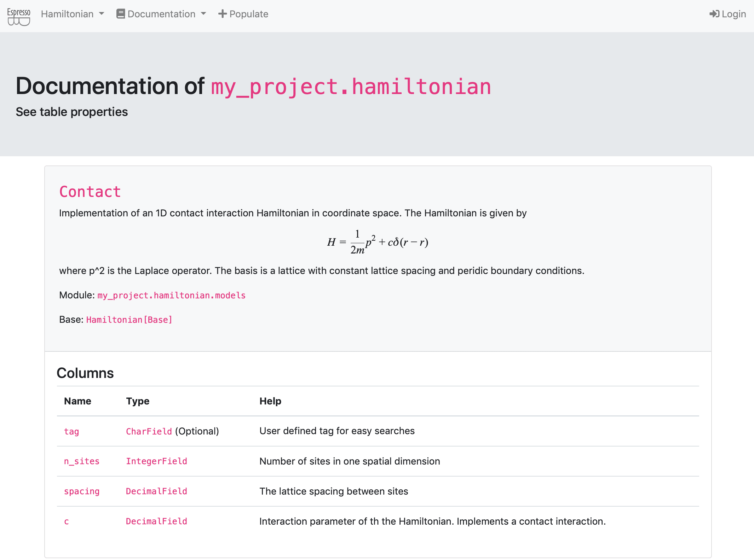This screenshot has width=754, height=560.
Task: Click the my_project.hamiltonian.models module link
Action: pyautogui.click(x=171, y=296)
